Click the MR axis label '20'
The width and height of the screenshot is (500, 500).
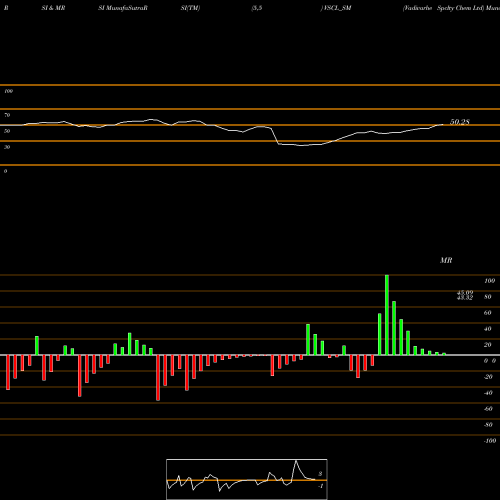pyautogui.click(x=488, y=345)
